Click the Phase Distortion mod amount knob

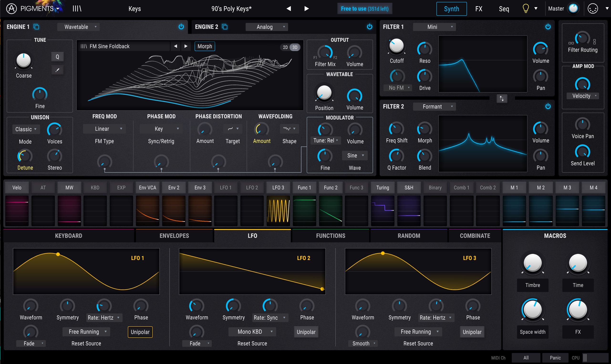218,162
